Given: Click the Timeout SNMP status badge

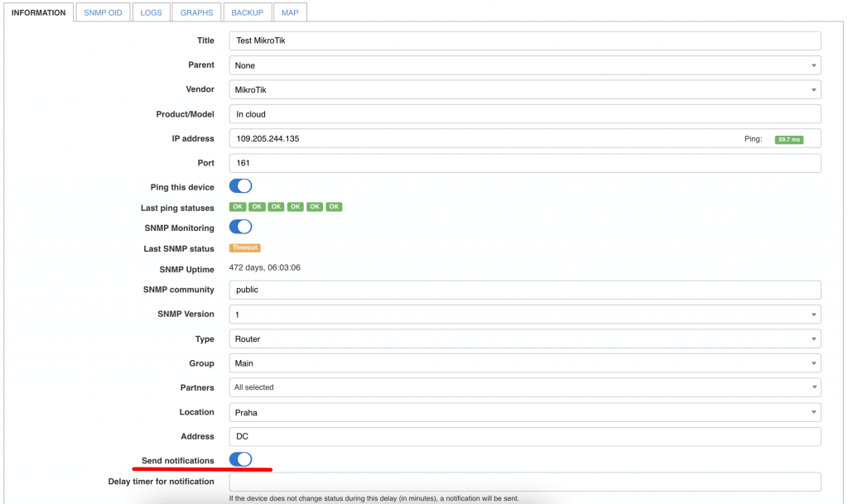Looking at the screenshot, I should point(244,247).
